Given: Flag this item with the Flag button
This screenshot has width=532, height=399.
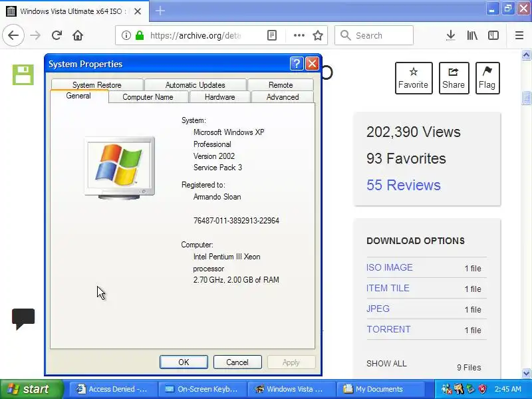Looking at the screenshot, I should click(487, 78).
